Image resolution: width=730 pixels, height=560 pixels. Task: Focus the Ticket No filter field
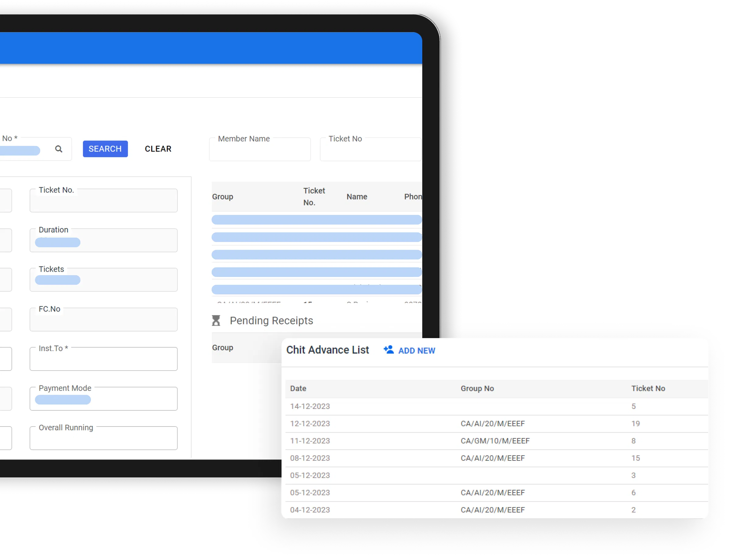(x=370, y=149)
